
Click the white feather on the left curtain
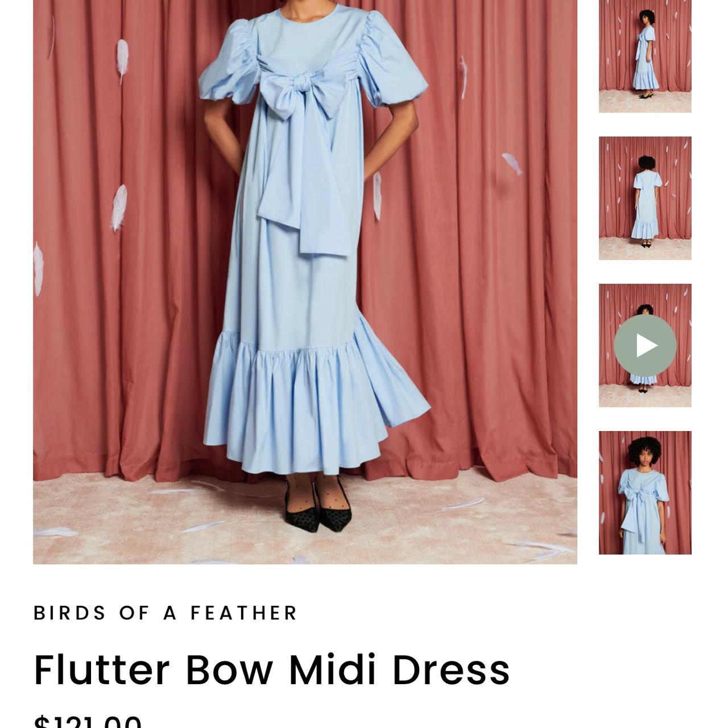[118, 208]
